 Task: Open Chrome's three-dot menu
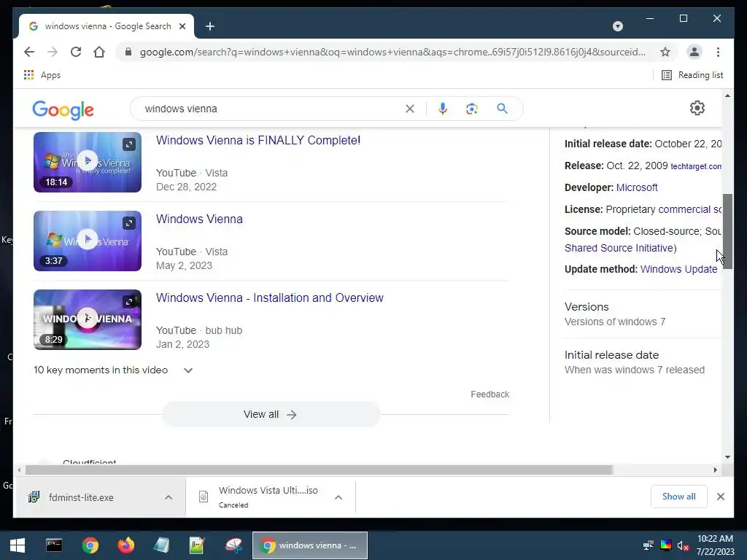pyautogui.click(x=718, y=52)
